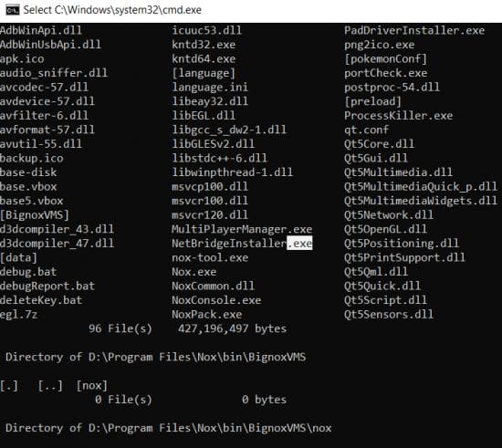Click the Nox.exe file name

click(194, 272)
